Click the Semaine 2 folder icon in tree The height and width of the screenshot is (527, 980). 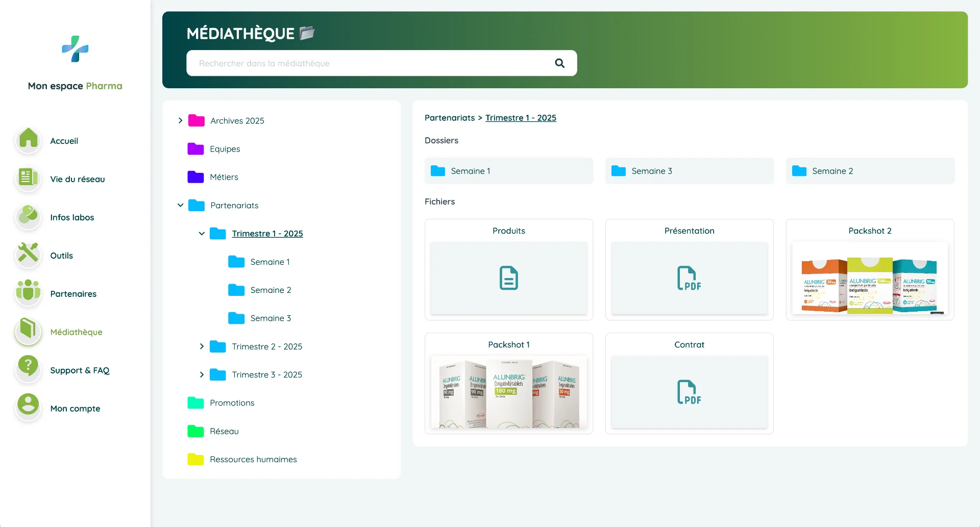[236, 290]
